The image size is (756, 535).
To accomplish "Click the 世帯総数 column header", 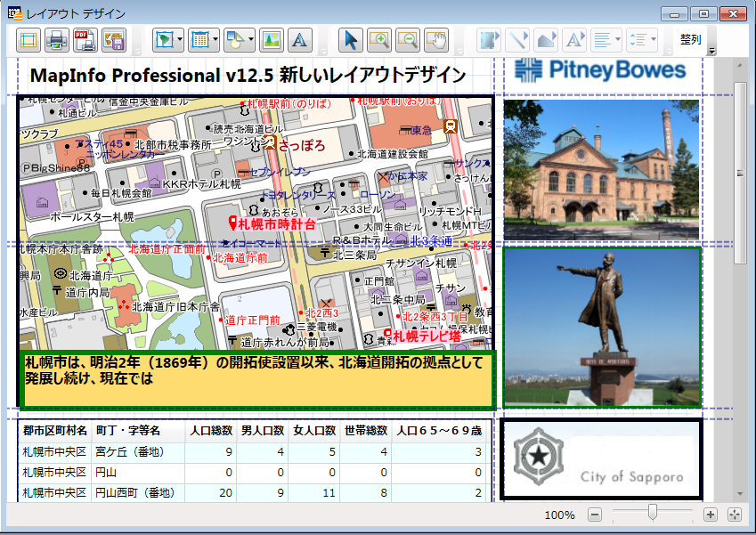I will 366,431.
